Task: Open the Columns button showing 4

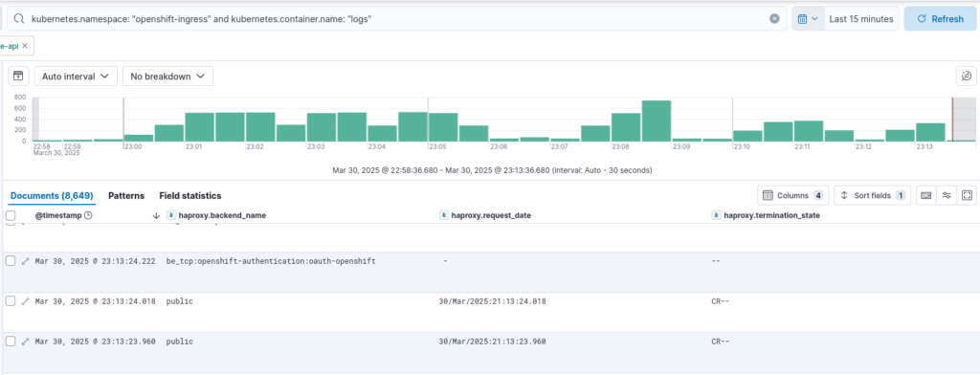Action: (x=792, y=195)
